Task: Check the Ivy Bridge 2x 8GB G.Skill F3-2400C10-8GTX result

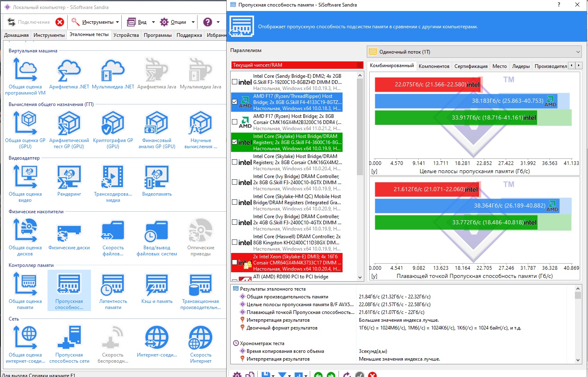Action: (x=234, y=182)
